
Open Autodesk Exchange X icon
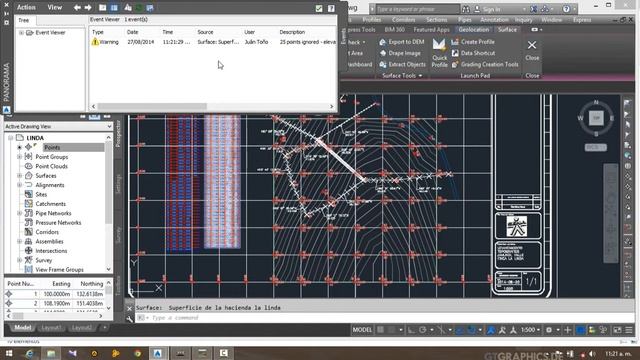click(x=534, y=9)
